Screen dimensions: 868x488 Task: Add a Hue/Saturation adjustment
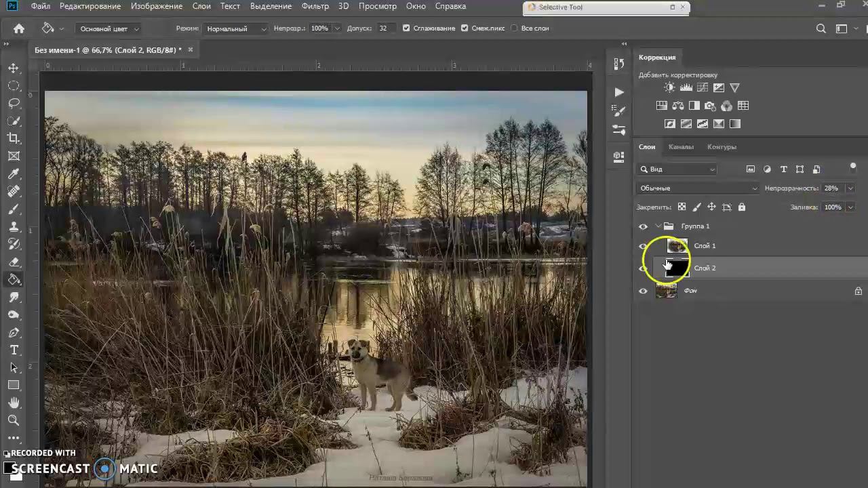662,106
